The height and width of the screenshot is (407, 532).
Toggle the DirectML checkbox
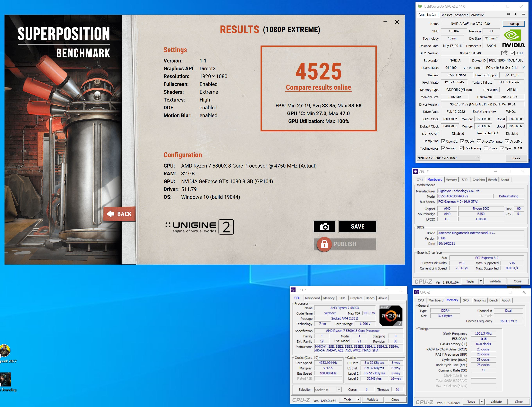pos(507,141)
